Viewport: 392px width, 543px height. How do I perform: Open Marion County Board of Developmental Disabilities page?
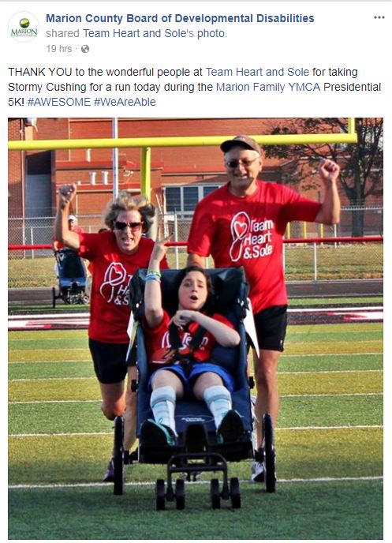pos(180,18)
